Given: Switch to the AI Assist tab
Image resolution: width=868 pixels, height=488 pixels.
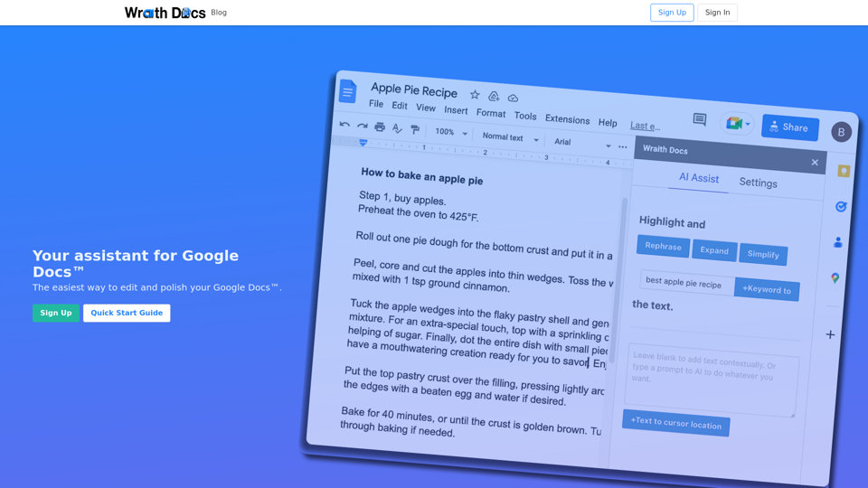Looking at the screenshot, I should 699,178.
